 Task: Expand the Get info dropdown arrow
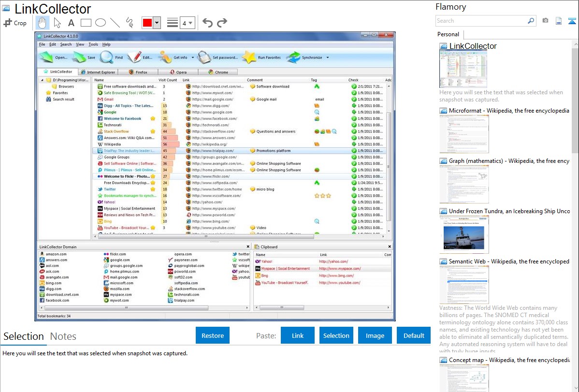coord(193,58)
